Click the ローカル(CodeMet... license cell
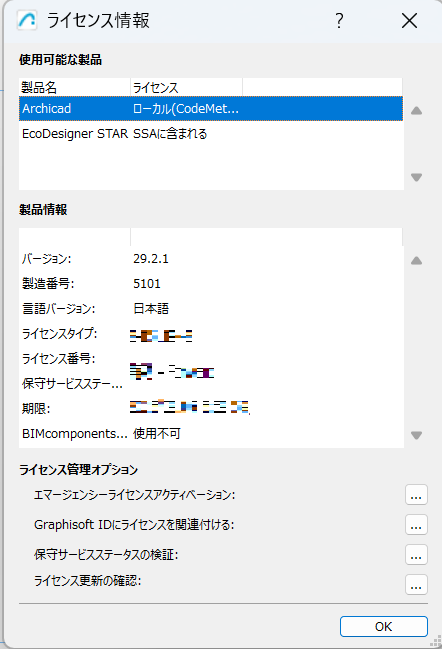 185,108
